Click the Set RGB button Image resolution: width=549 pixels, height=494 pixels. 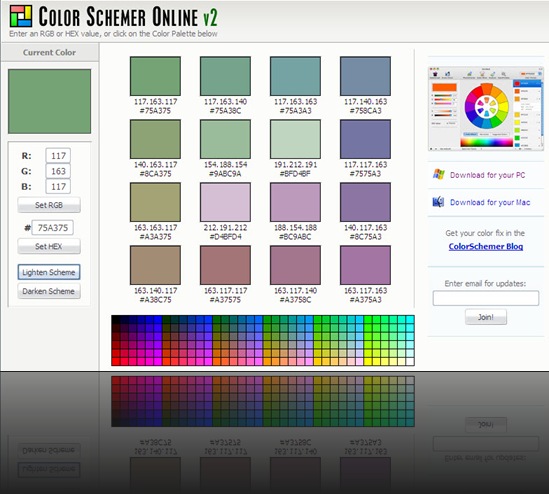pos(49,205)
